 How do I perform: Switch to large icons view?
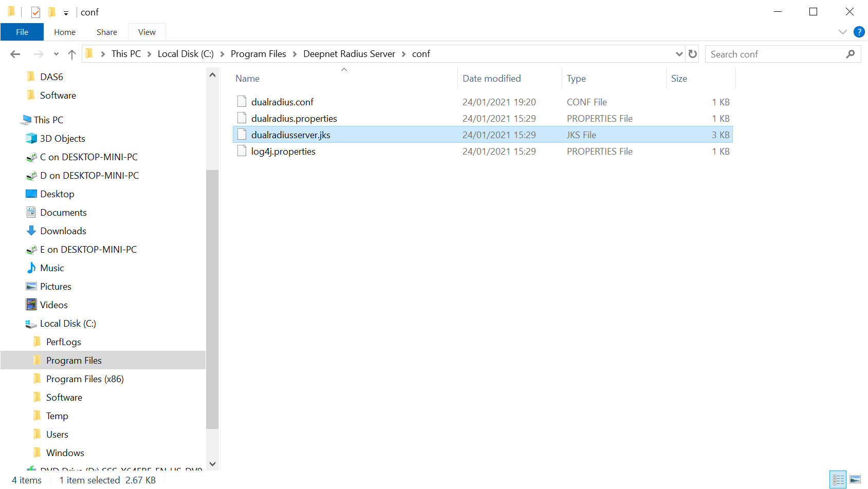coord(855,479)
